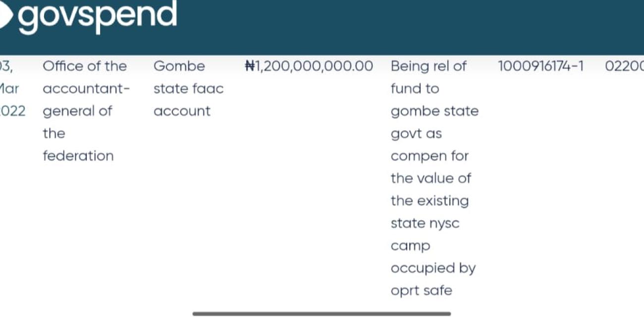Select the Gombe state faac account cell
The height and width of the screenshot is (322, 644).
coord(188,89)
